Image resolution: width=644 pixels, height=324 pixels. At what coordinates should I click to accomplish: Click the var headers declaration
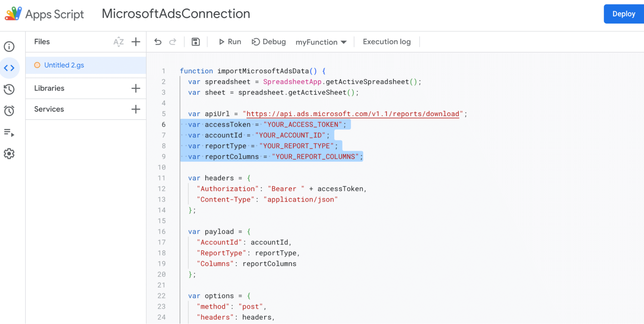(x=219, y=178)
